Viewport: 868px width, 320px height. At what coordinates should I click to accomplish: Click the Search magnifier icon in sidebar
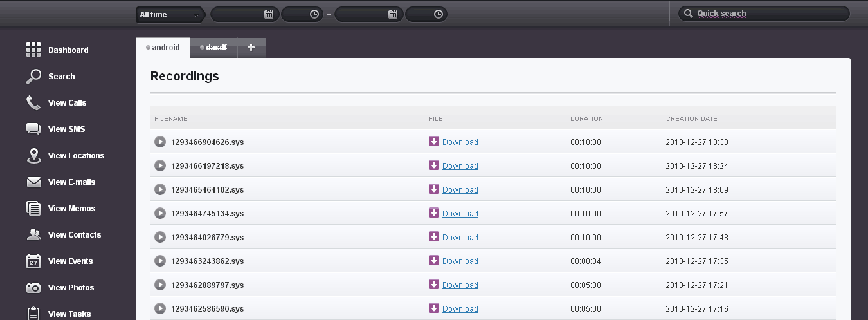[33, 77]
